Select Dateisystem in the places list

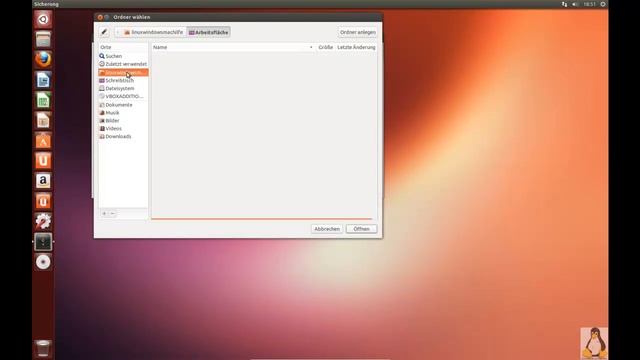pos(123,88)
